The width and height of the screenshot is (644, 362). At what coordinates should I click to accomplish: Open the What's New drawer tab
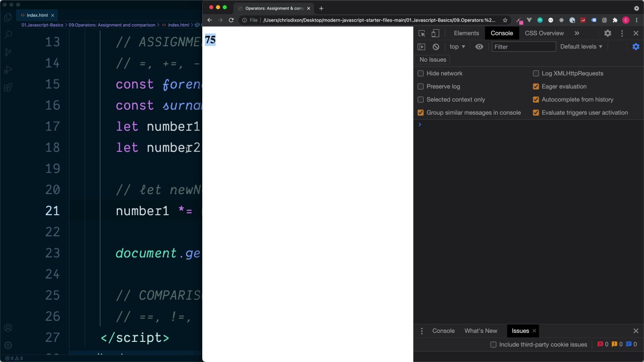click(480, 331)
